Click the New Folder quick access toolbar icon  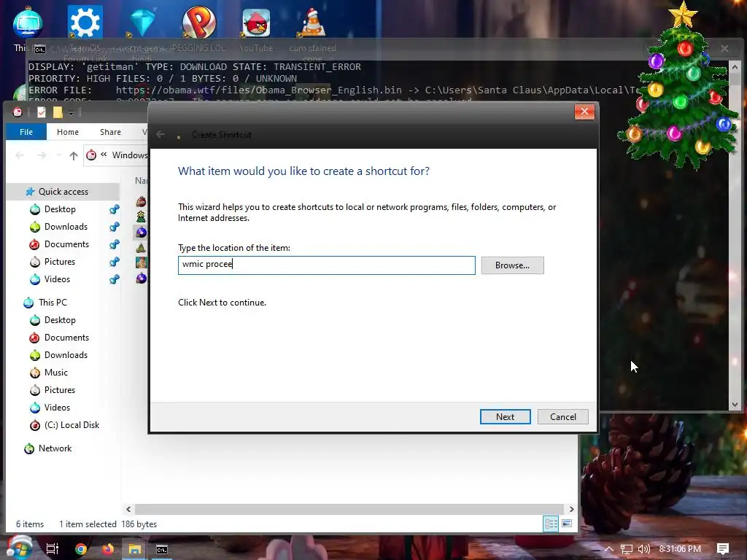click(x=58, y=112)
